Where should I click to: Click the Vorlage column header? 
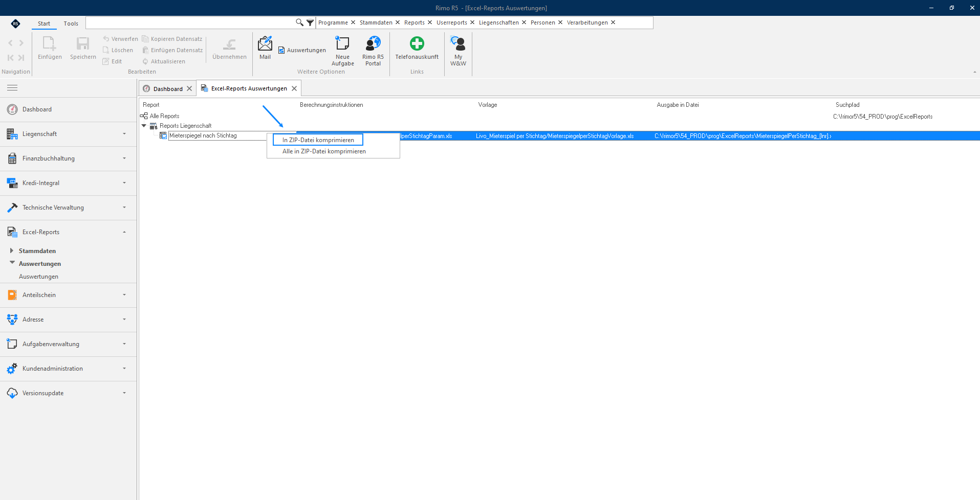(x=488, y=105)
